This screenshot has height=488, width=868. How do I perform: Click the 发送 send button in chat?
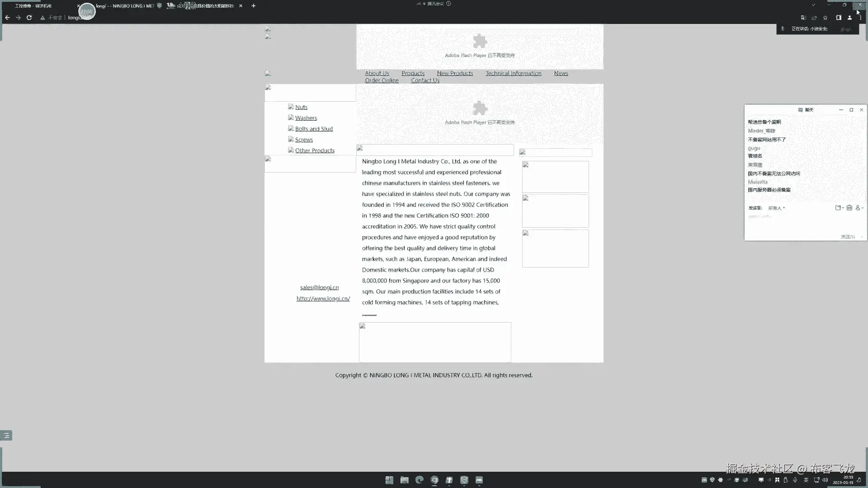pyautogui.click(x=848, y=237)
